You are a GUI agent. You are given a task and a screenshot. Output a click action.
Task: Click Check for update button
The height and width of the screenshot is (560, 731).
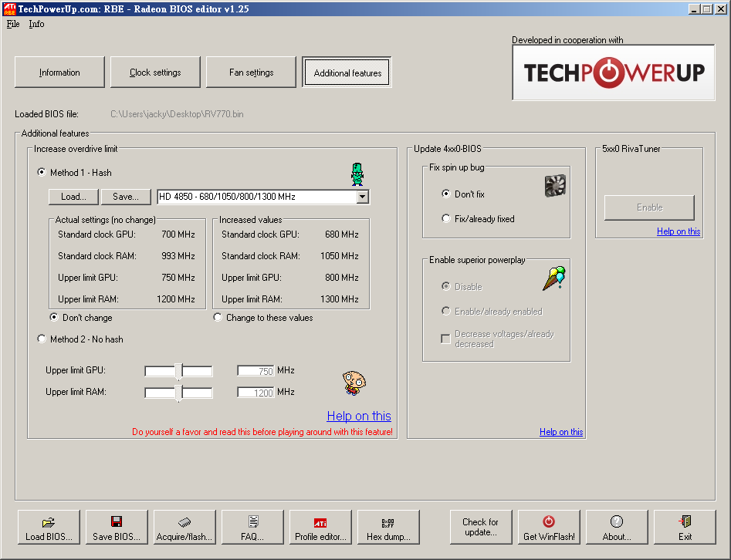tap(481, 527)
